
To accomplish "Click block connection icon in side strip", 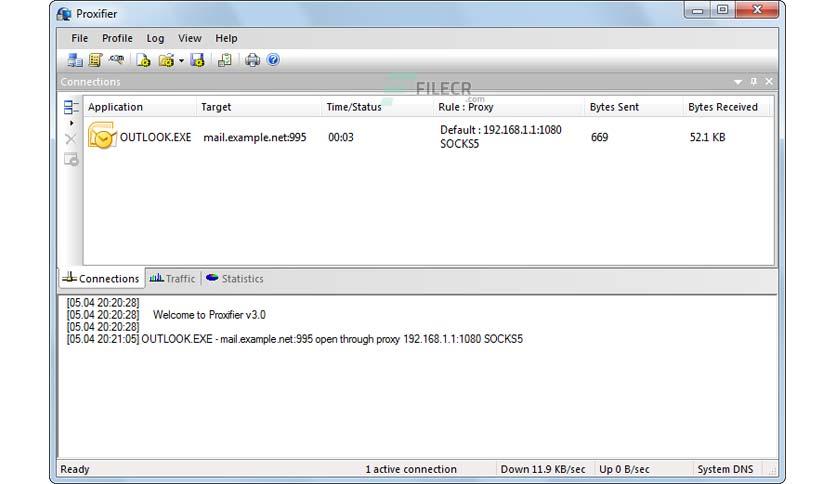I will coord(71,159).
